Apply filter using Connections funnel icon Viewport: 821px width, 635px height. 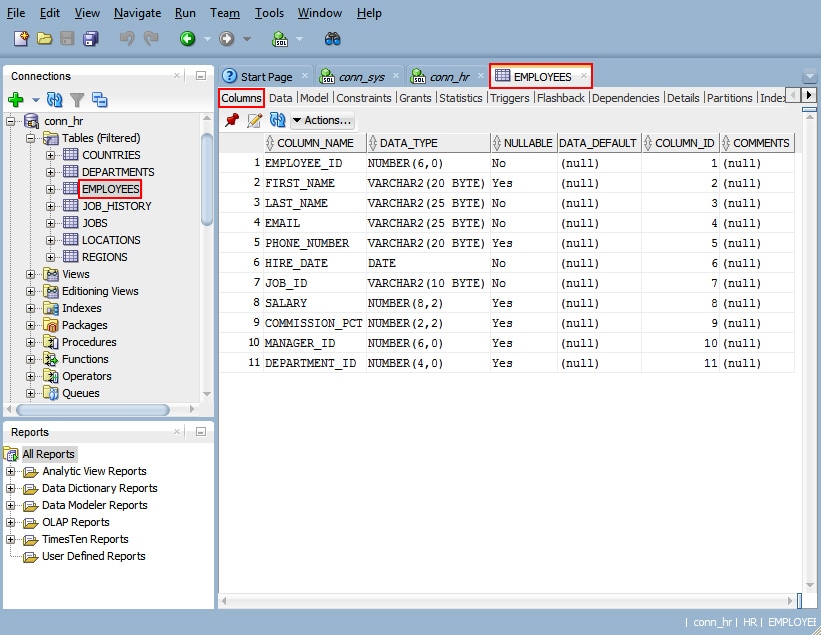click(77, 99)
